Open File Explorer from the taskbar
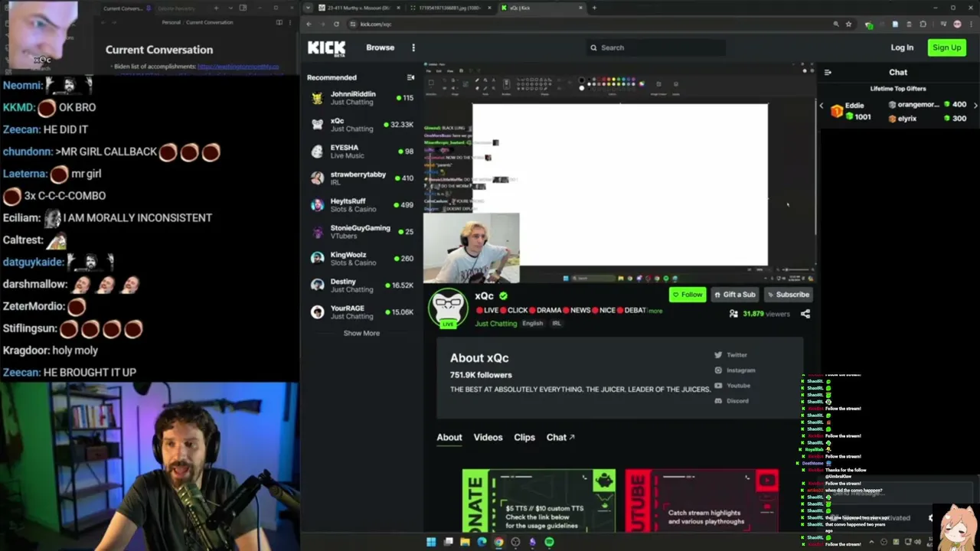This screenshot has height=551, width=980. pyautogui.click(x=465, y=542)
